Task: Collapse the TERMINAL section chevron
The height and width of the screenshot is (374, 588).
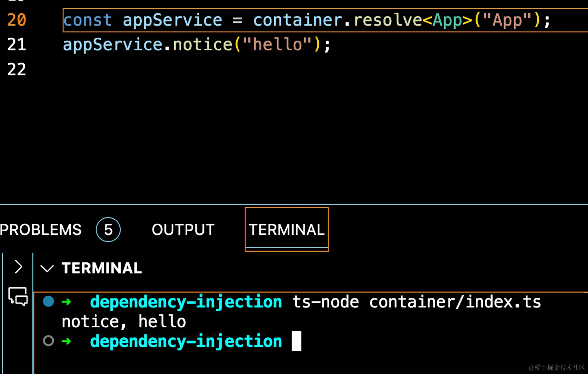Action: (47, 269)
